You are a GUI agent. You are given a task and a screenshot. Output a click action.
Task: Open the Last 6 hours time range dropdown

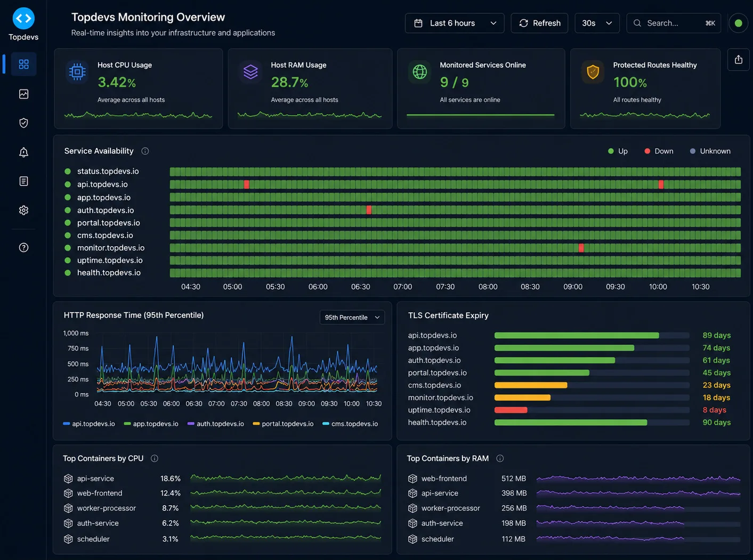[455, 23]
